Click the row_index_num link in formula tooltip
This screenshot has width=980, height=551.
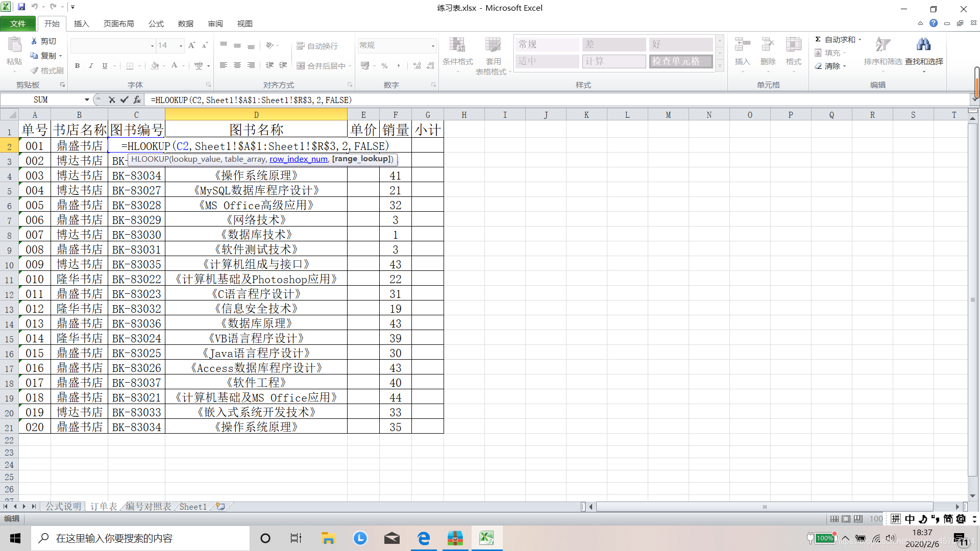pos(298,159)
